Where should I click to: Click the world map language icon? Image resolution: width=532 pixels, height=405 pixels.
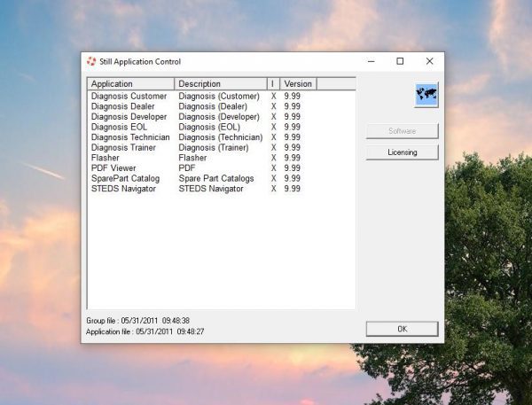[426, 95]
